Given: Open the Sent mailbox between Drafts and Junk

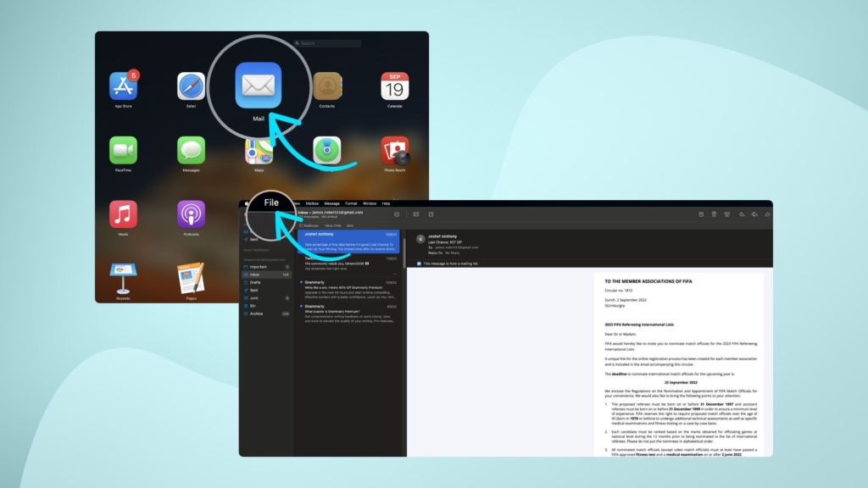Looking at the screenshot, I should [x=267, y=290].
